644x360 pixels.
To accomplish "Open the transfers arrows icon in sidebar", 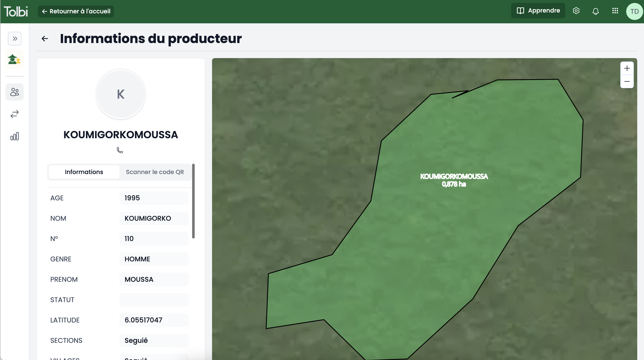I will (x=14, y=114).
